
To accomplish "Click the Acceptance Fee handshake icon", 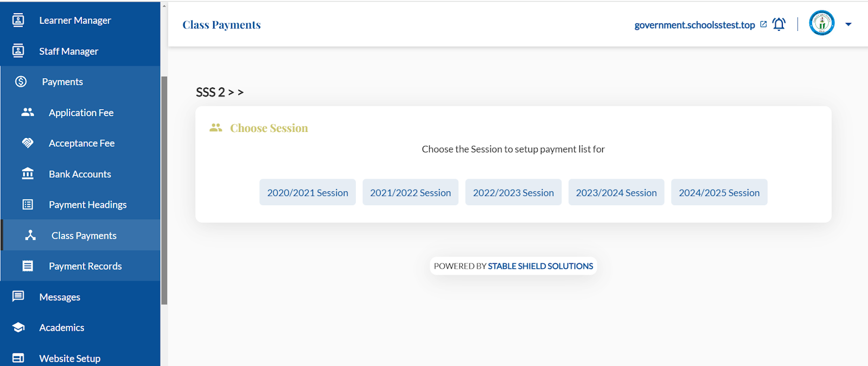I will coord(28,143).
